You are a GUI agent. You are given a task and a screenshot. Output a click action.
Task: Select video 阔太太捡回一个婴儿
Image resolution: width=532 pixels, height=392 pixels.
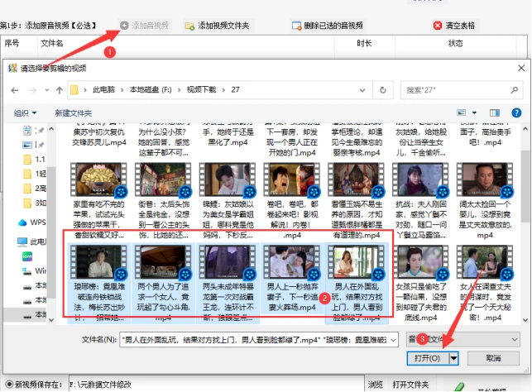[x=485, y=201]
